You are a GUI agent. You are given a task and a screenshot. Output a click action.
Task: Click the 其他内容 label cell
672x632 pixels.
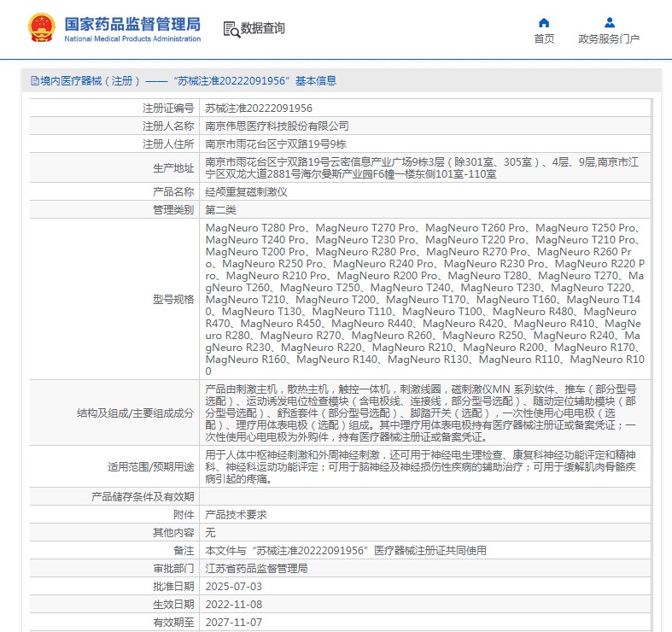pos(114,533)
